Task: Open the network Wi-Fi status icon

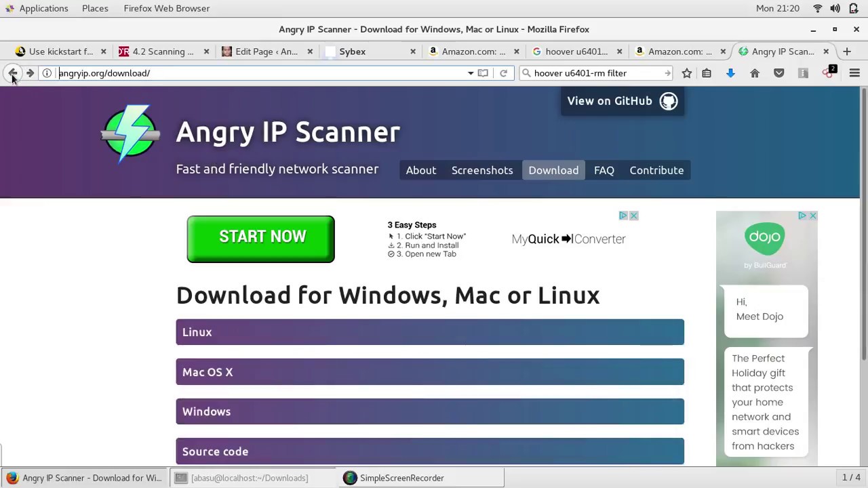Action: click(x=817, y=8)
